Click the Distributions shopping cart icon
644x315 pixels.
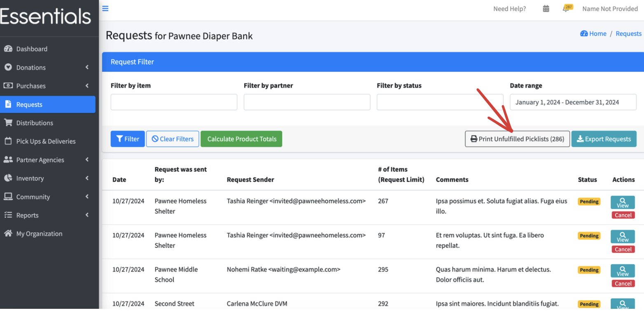pyautogui.click(x=8, y=123)
